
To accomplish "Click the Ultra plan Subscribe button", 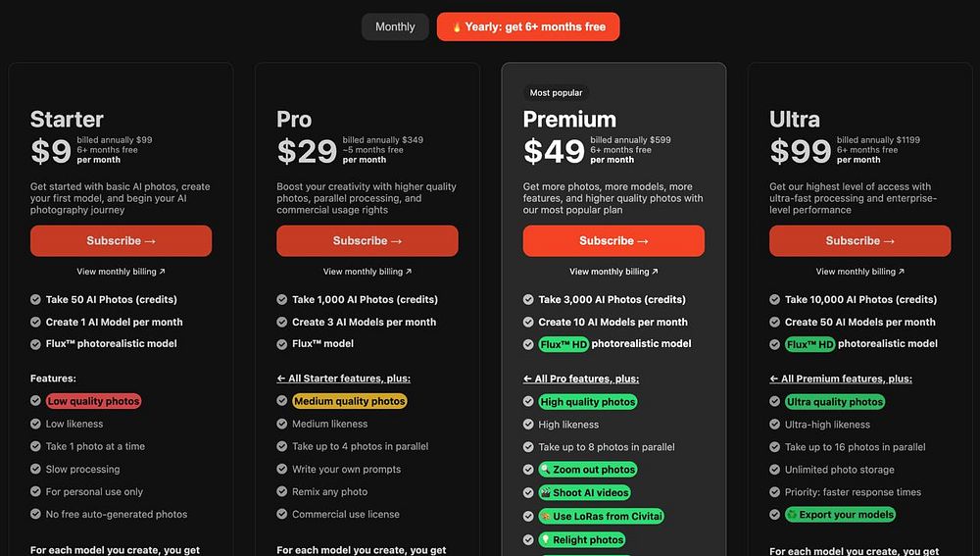I will tap(860, 241).
